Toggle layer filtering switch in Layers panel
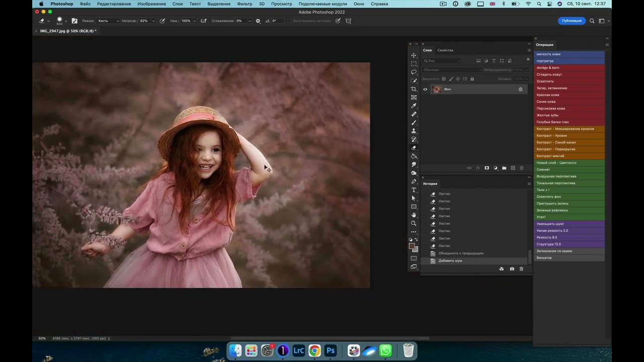 (528, 60)
